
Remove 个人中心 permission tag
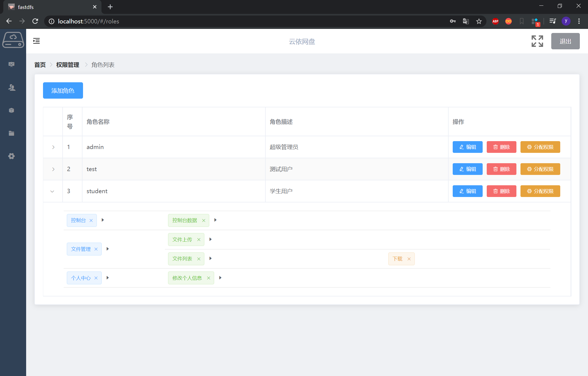point(96,278)
